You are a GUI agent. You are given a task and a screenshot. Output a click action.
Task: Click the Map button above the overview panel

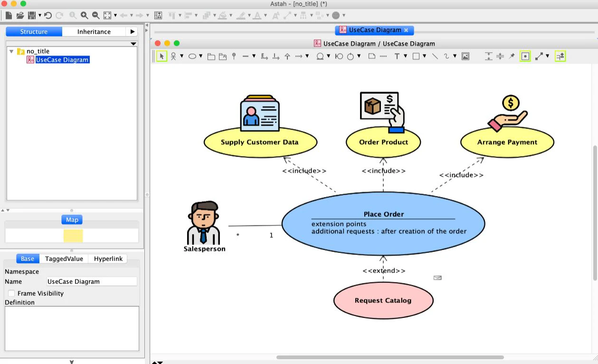point(72,219)
